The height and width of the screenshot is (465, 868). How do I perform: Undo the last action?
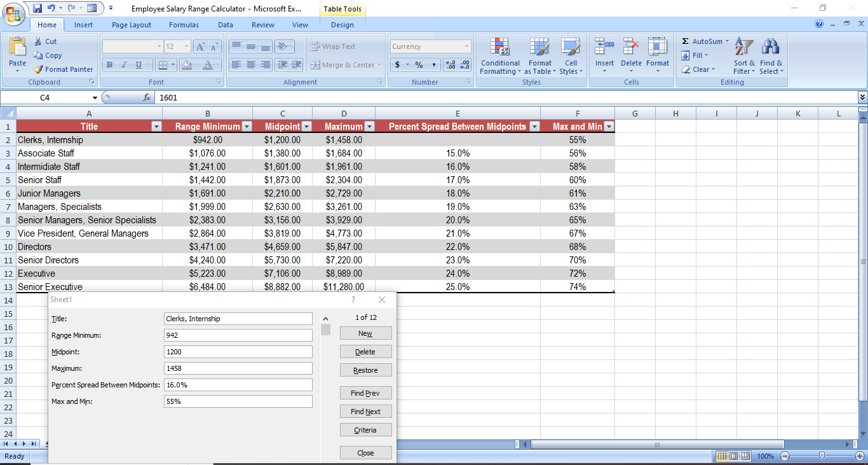click(52, 8)
